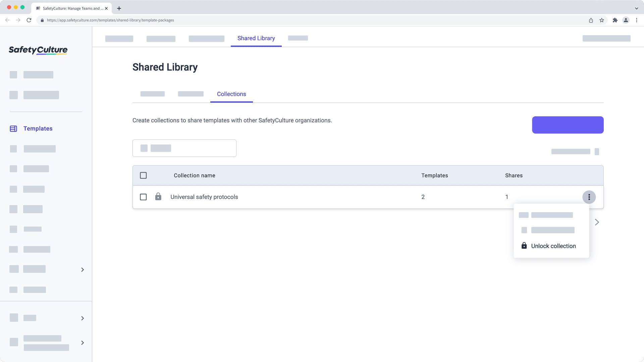Screen dimensions: 644x362
Task: Open Templates from the sidebar
Action: click(38, 128)
